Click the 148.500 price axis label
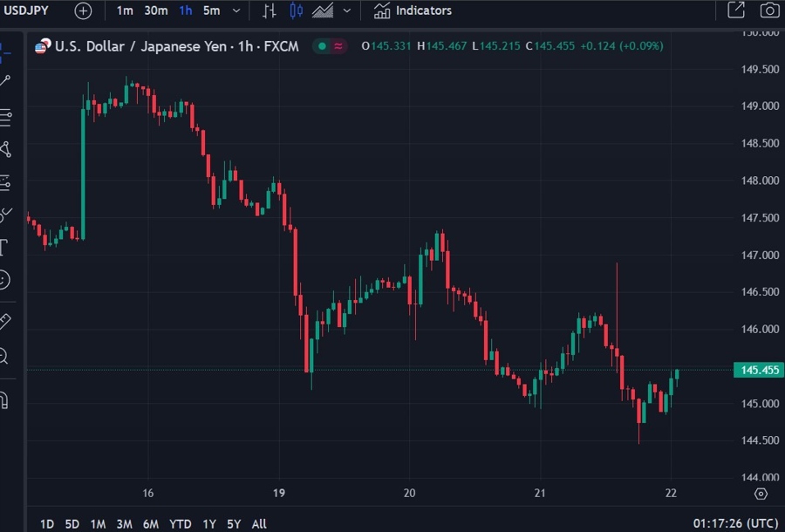The image size is (785, 532). [x=760, y=144]
